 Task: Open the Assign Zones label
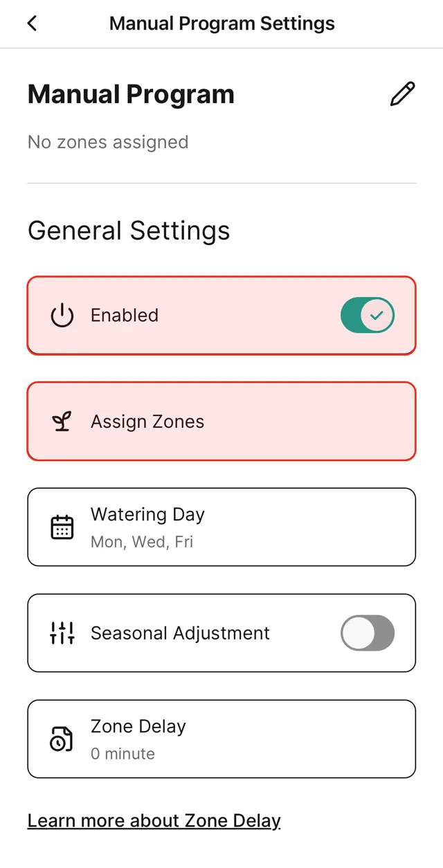click(147, 422)
